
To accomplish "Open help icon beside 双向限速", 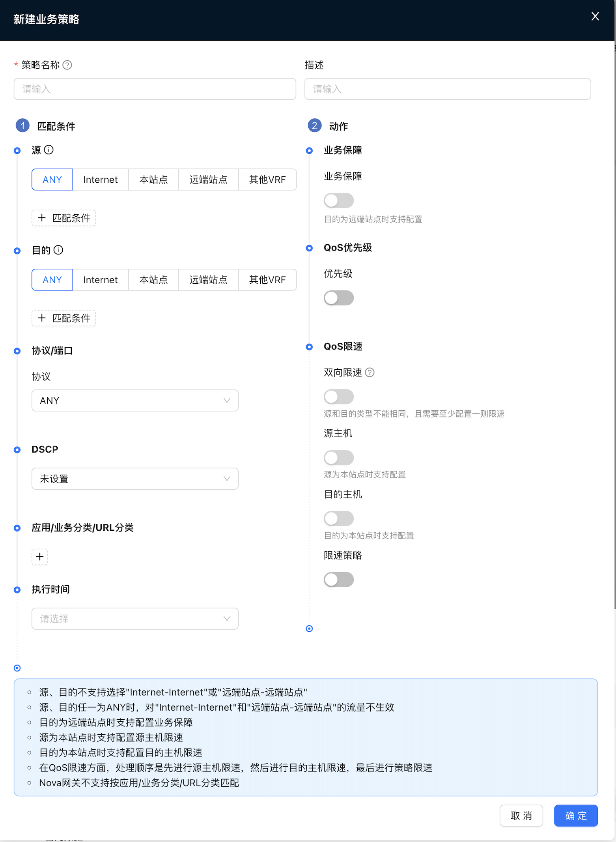I will (370, 372).
